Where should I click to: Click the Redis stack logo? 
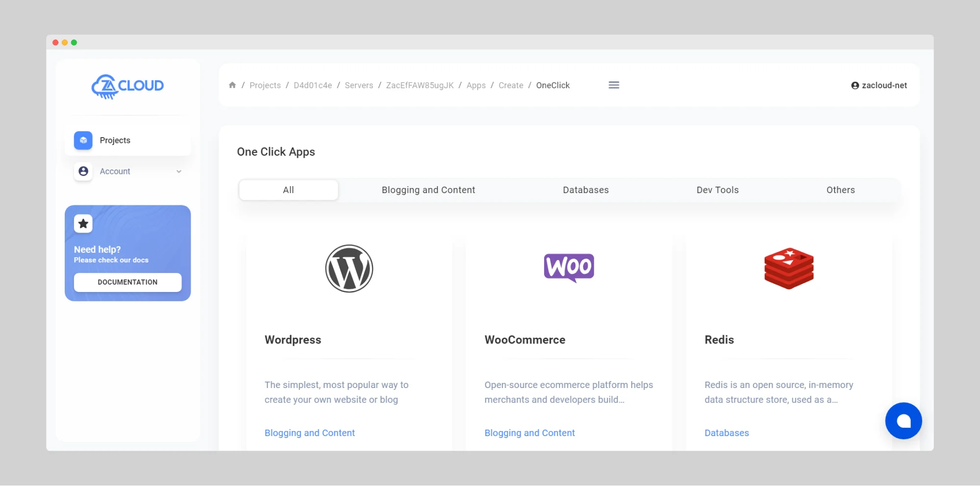pyautogui.click(x=789, y=268)
